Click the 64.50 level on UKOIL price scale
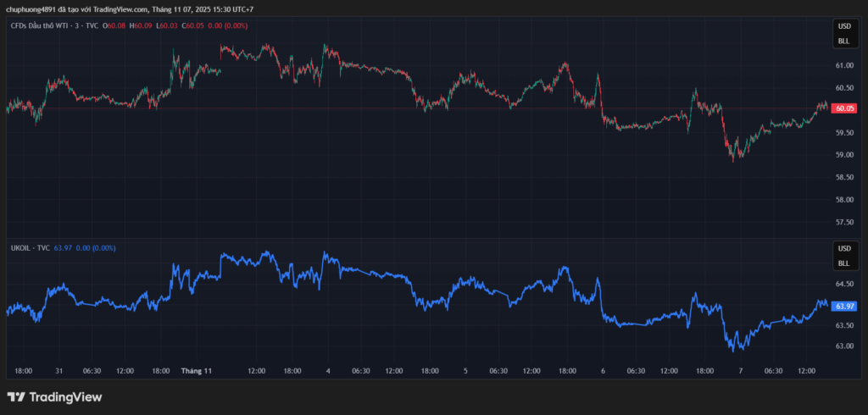 point(844,285)
